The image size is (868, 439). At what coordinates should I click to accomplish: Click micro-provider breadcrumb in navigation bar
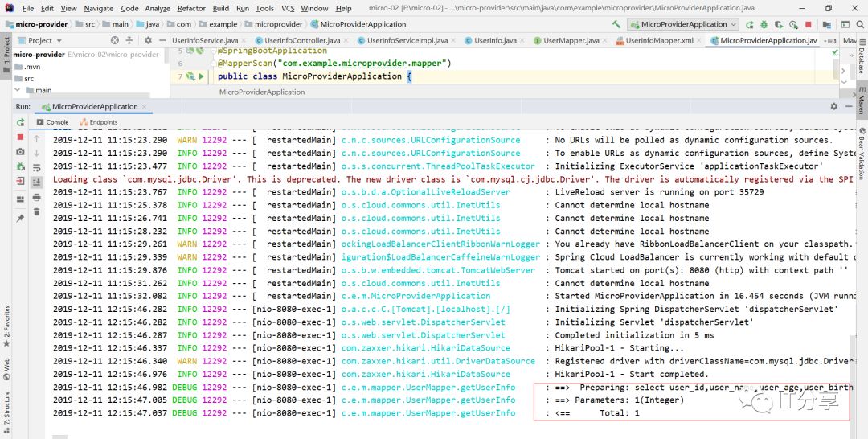(x=36, y=24)
